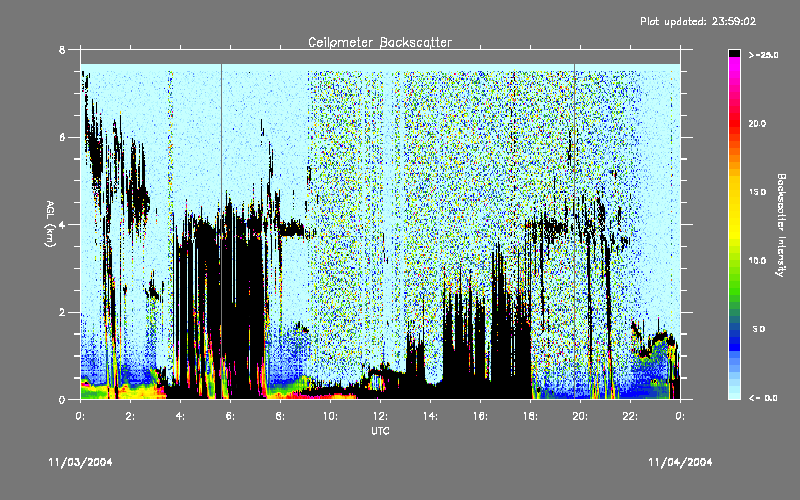Click the '20.0' colorbar tick label
800x500 pixels.
757,123
